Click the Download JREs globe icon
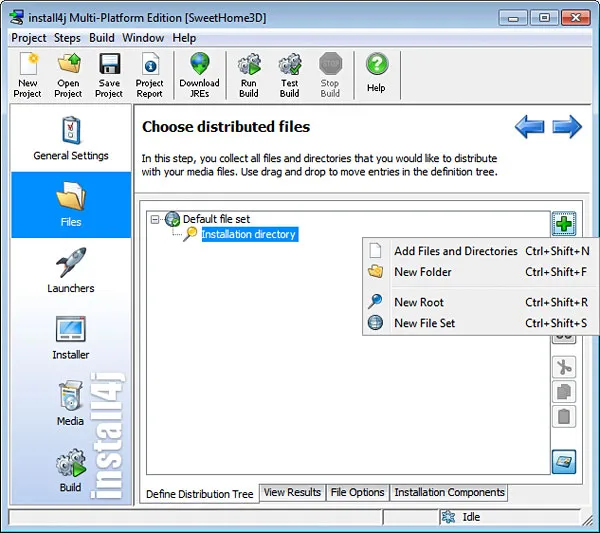Viewport: 600px width, 533px height. [x=199, y=75]
